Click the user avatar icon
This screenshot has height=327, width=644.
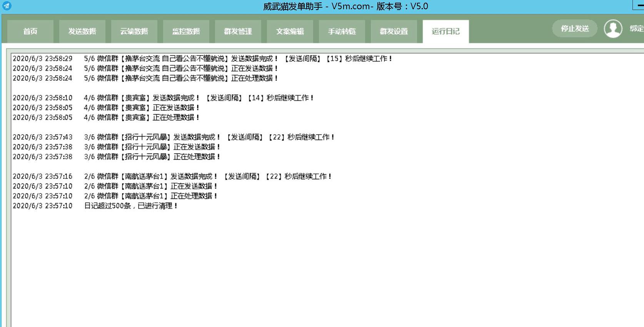pyautogui.click(x=613, y=28)
